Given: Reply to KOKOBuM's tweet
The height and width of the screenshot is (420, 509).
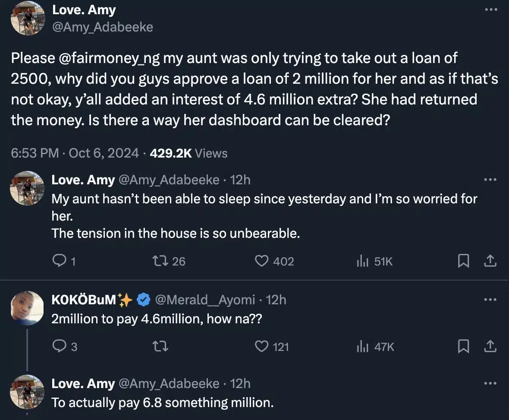Looking at the screenshot, I should click(x=58, y=346).
